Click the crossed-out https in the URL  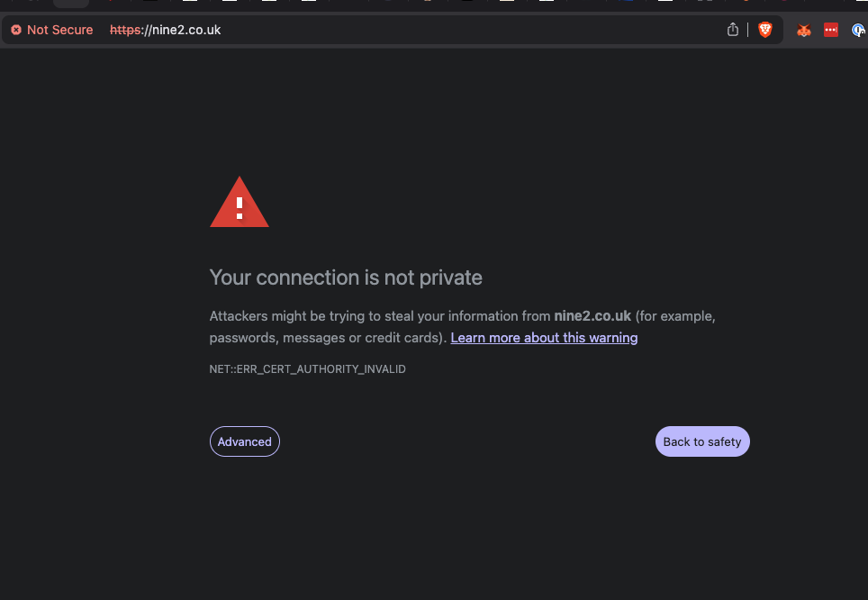coord(125,30)
